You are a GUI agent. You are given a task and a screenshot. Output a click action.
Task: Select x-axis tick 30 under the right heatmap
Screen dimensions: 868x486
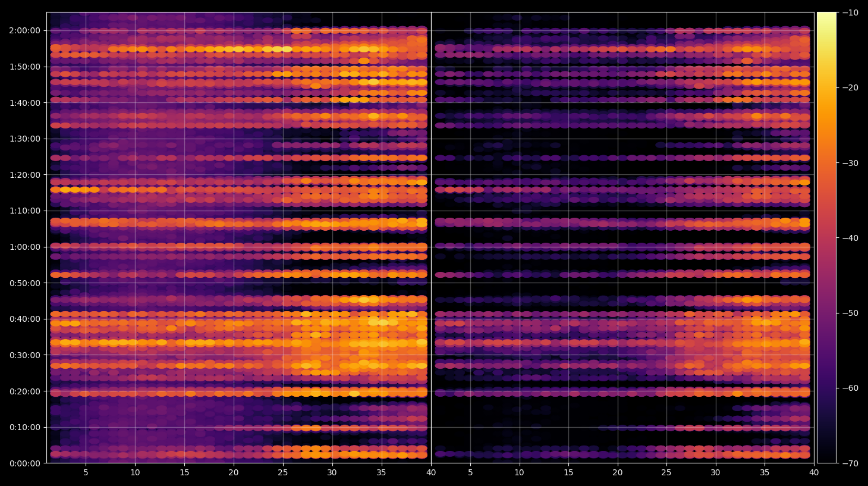pyautogui.click(x=715, y=473)
